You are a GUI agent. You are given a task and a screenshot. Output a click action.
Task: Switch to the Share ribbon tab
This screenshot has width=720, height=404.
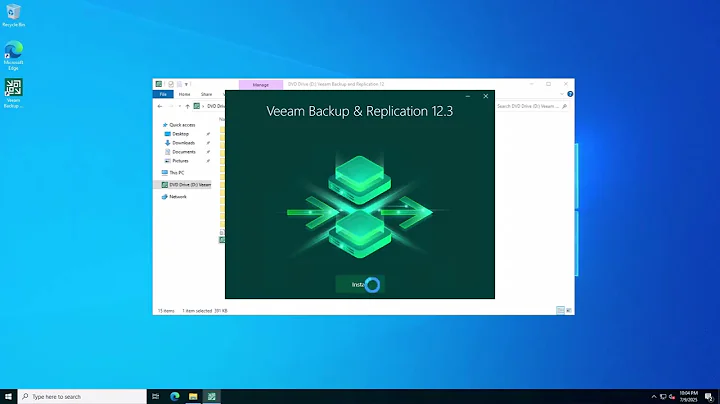point(206,94)
